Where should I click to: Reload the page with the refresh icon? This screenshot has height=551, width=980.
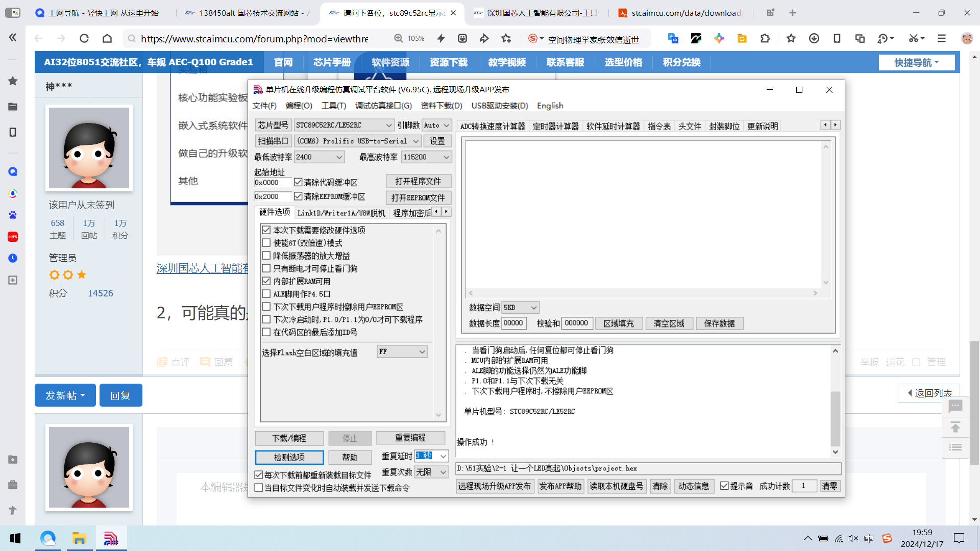point(84,38)
